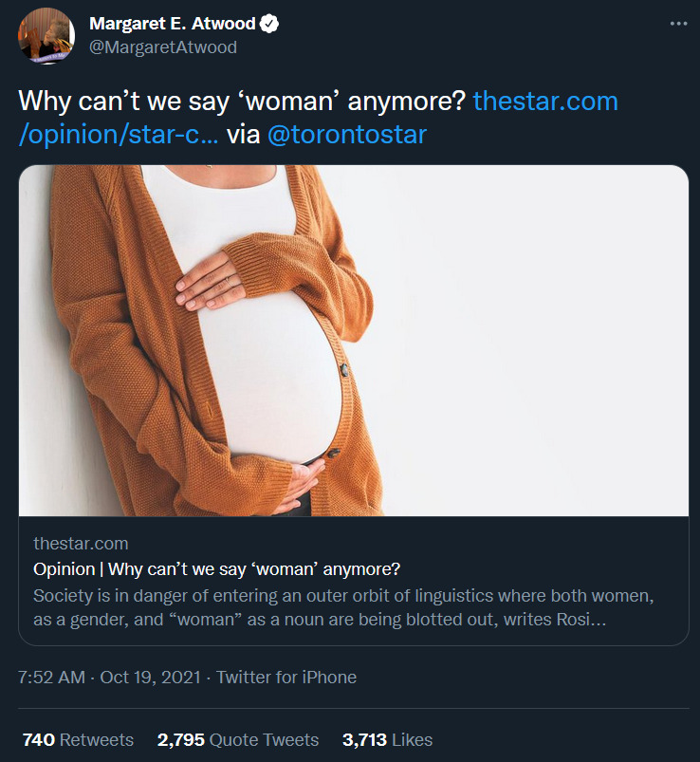This screenshot has width=700, height=762.
Task: View the 2,795 Quote Tweets
Action: [x=238, y=739]
